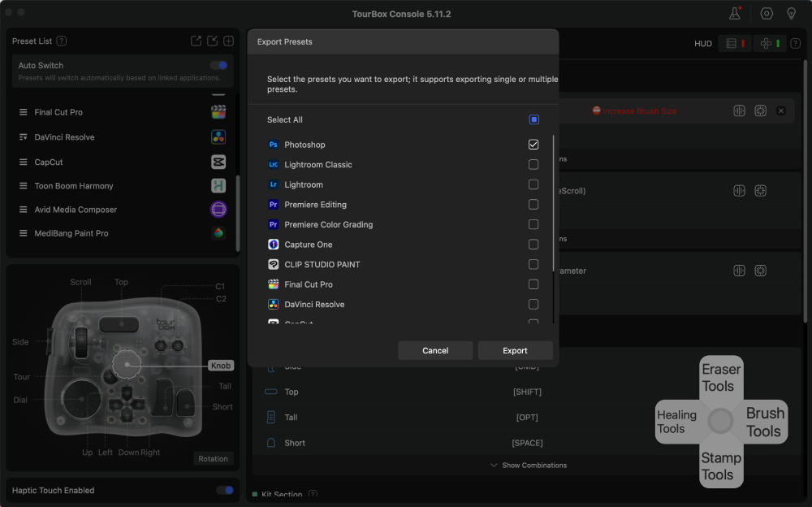Expand Show Combinations chevron
The image size is (812, 507).
tap(494, 465)
